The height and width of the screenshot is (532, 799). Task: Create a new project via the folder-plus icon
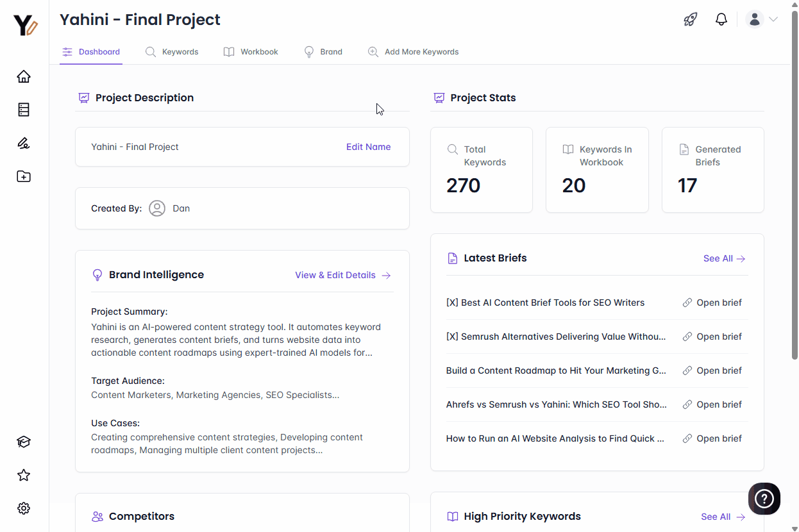click(24, 176)
